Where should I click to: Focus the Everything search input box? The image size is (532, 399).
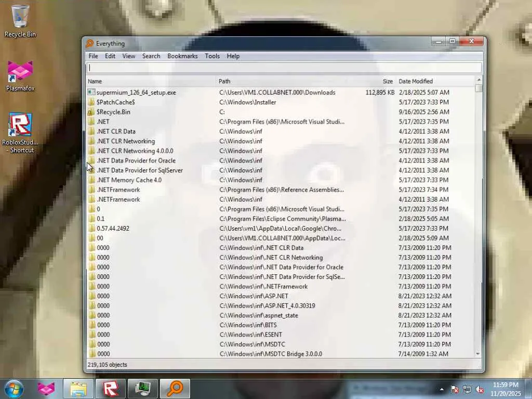[x=284, y=68]
